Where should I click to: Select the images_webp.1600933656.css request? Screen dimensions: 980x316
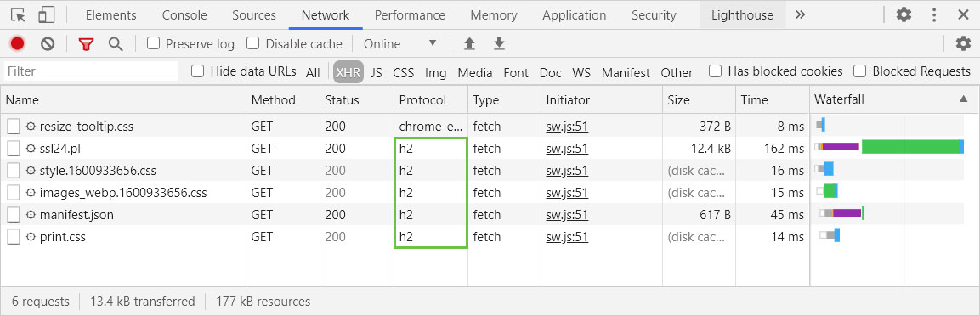123,193
